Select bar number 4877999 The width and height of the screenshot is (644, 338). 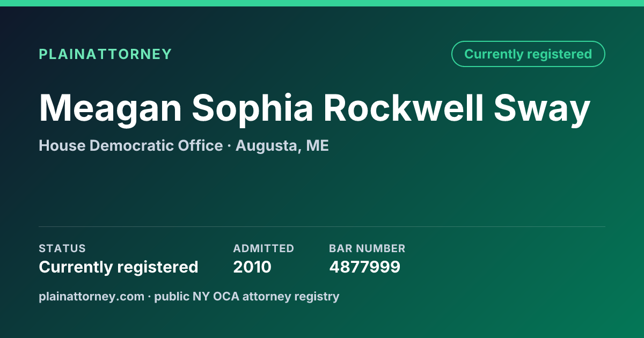click(x=364, y=267)
